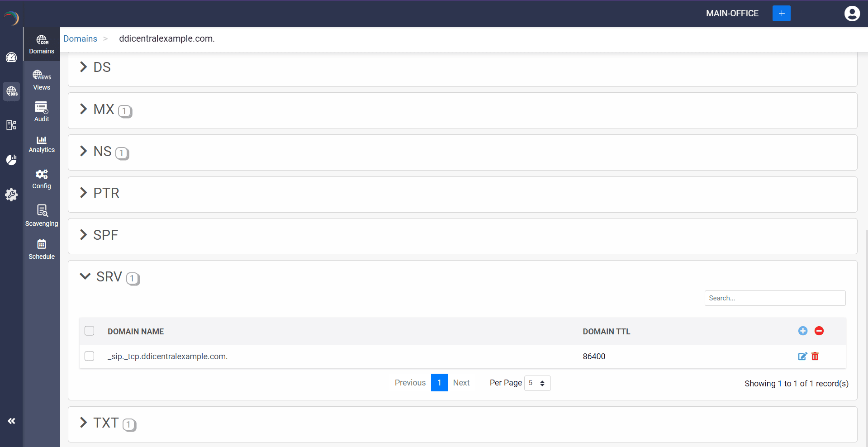Image resolution: width=868 pixels, height=447 pixels.
Task: Click the SRV record count badge
Action: coord(133,279)
